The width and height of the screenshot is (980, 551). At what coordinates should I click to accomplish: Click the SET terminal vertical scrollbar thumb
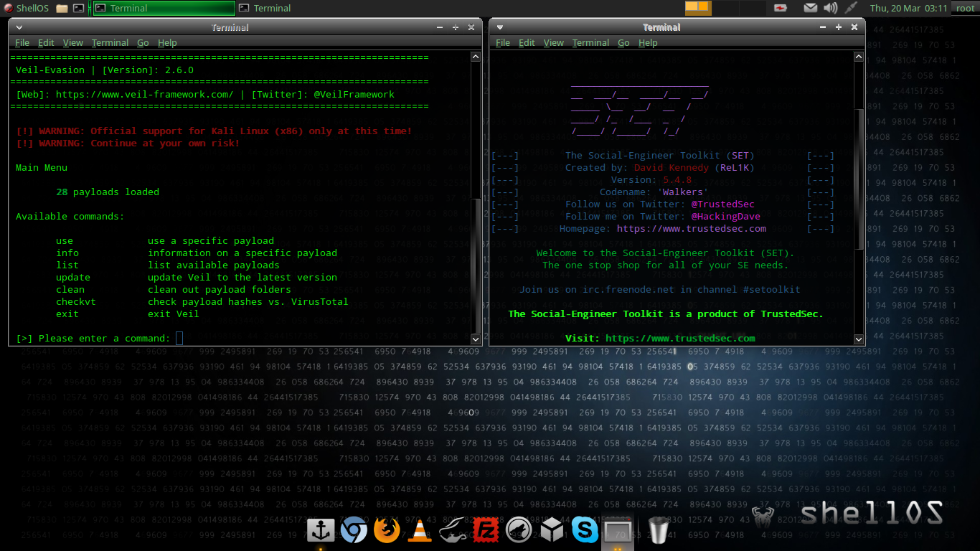[x=859, y=179]
